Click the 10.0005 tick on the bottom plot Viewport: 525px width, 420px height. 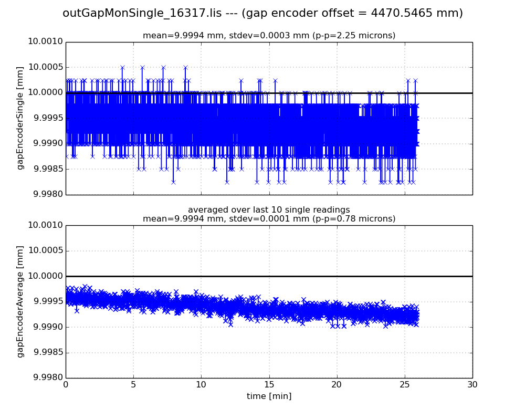coord(45,250)
